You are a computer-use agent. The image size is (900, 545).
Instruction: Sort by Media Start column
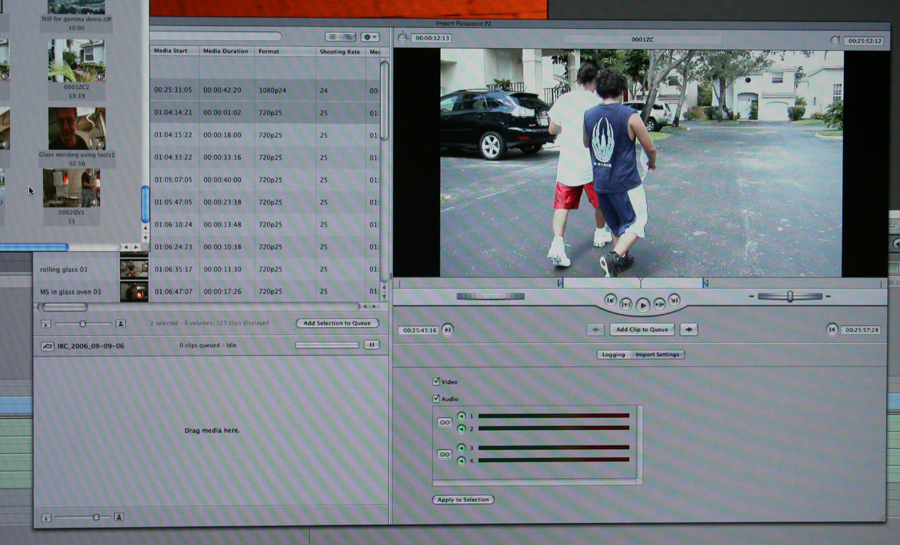point(174,51)
